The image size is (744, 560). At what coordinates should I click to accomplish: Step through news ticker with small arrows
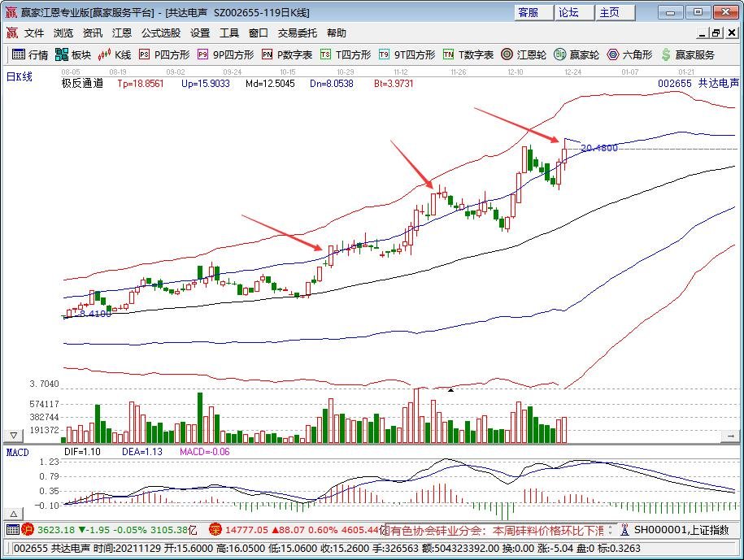point(610,530)
